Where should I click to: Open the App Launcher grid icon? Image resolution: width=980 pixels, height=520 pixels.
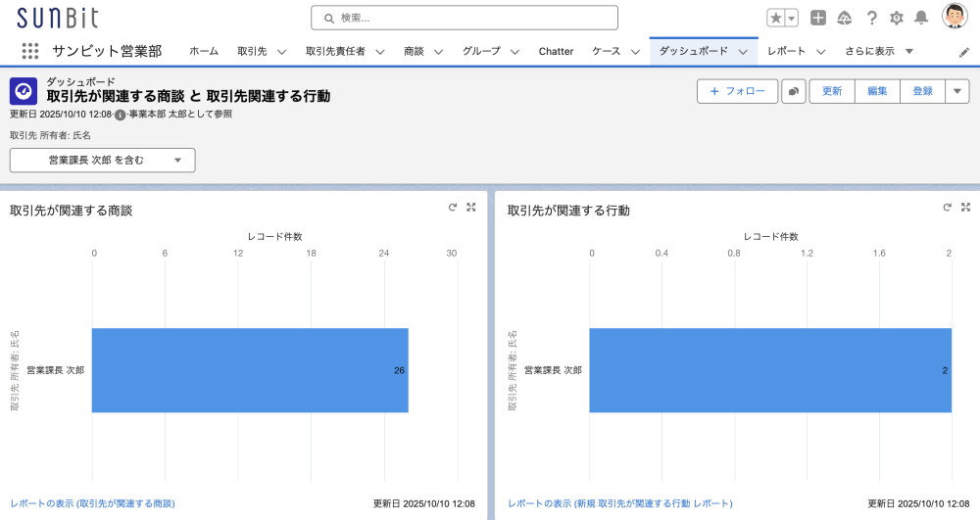[x=30, y=51]
